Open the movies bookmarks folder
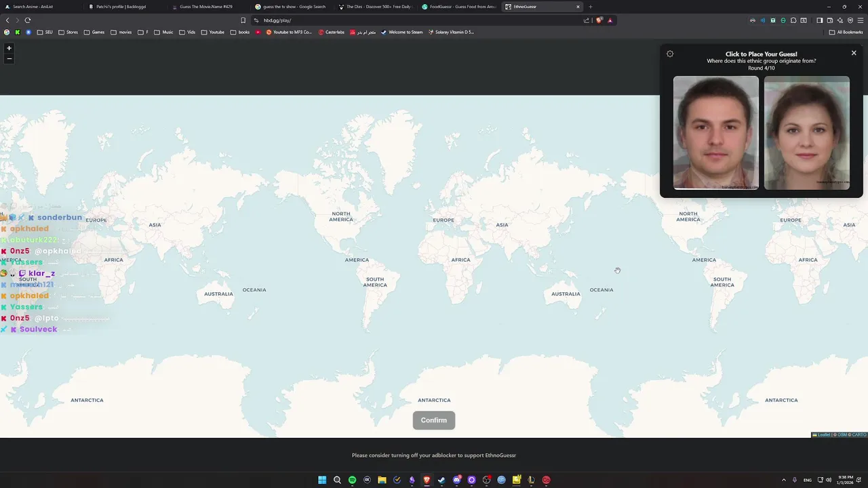 (121, 32)
